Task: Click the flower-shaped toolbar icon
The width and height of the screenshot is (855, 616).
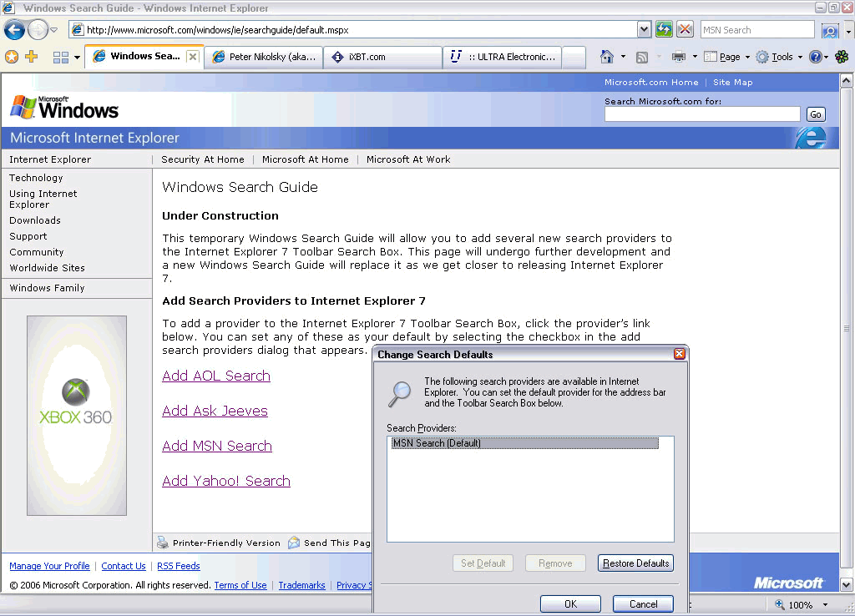Action: point(842,57)
